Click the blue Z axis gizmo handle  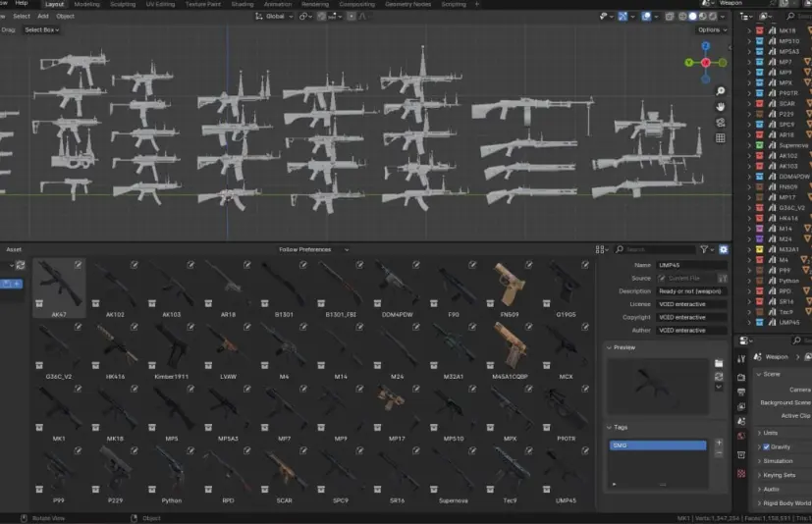click(x=705, y=46)
